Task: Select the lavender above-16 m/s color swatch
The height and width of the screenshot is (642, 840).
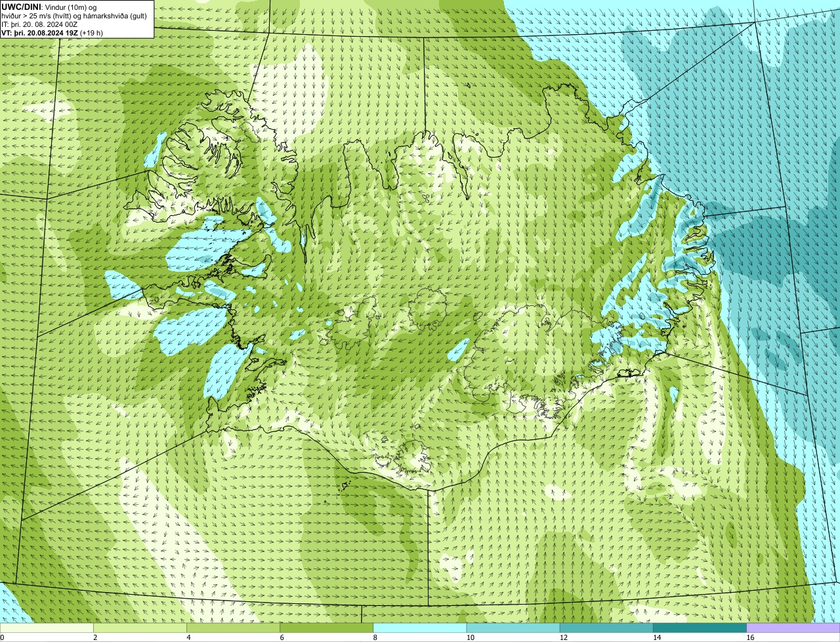Action: (x=793, y=628)
